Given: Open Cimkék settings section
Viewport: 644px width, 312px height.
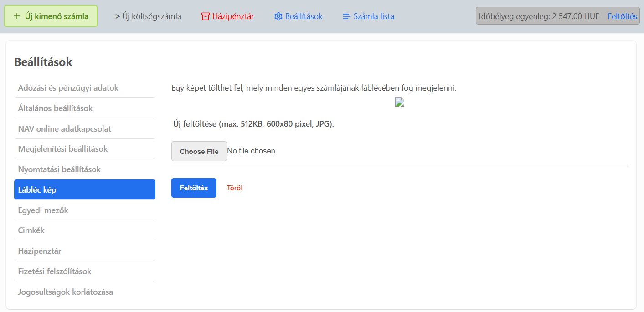Looking at the screenshot, I should click(x=31, y=230).
